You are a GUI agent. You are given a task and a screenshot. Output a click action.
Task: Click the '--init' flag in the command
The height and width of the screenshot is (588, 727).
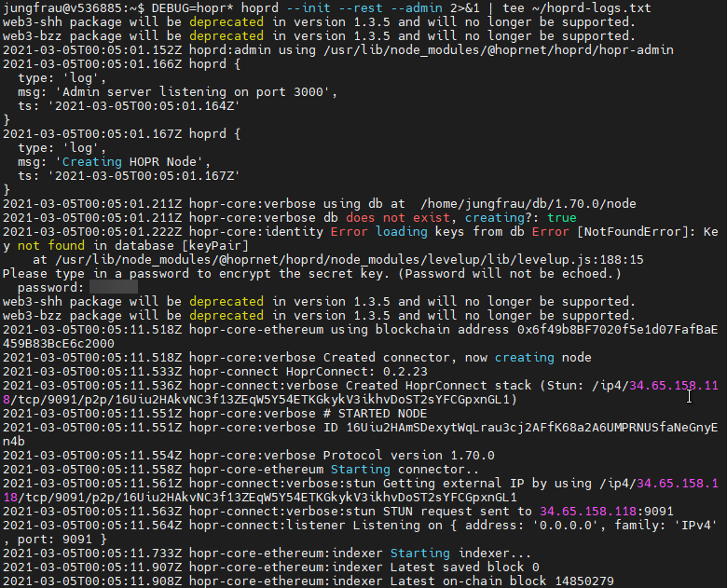[x=309, y=7]
